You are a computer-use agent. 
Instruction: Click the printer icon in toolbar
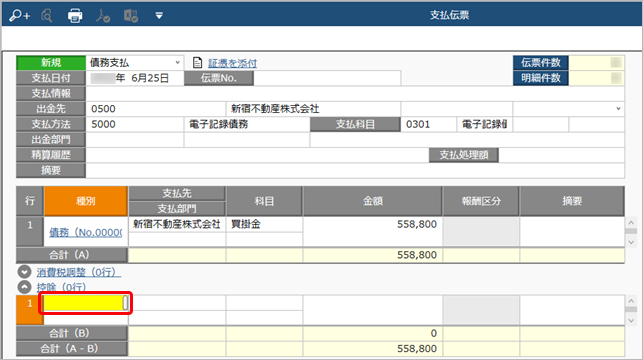pyautogui.click(x=75, y=16)
